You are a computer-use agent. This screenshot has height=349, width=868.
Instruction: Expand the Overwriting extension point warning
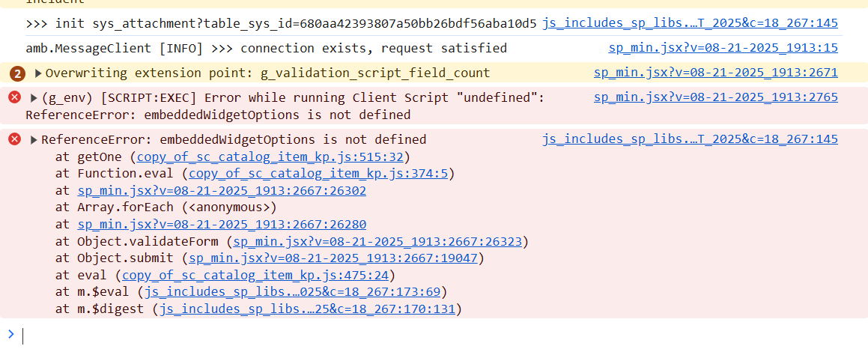pos(37,73)
